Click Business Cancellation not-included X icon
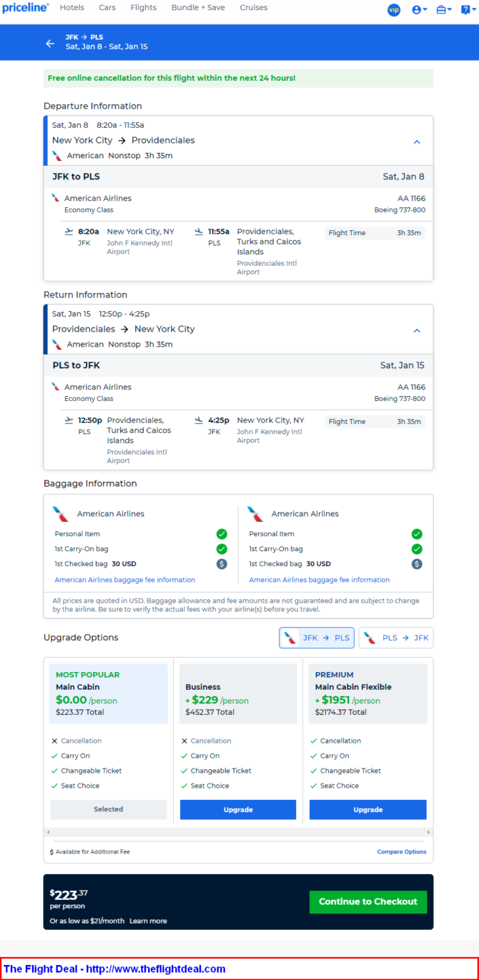Viewport: 479px width, 980px height. pos(184,741)
